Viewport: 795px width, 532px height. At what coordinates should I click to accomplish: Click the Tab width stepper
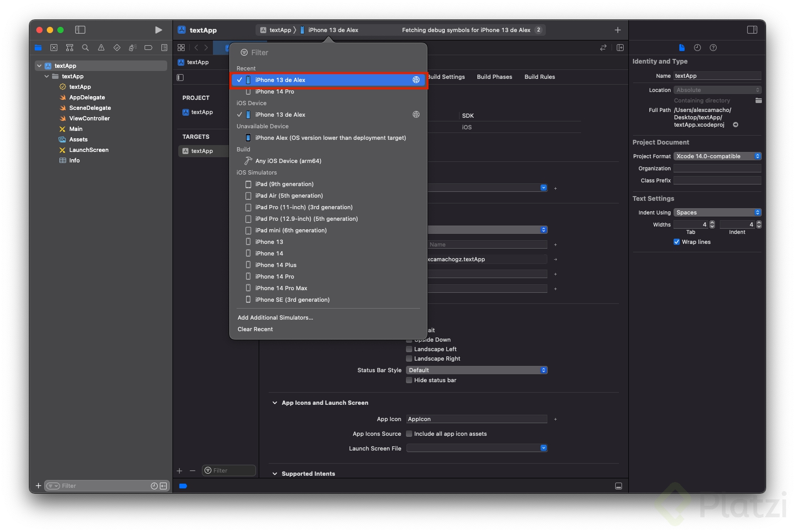pos(712,224)
